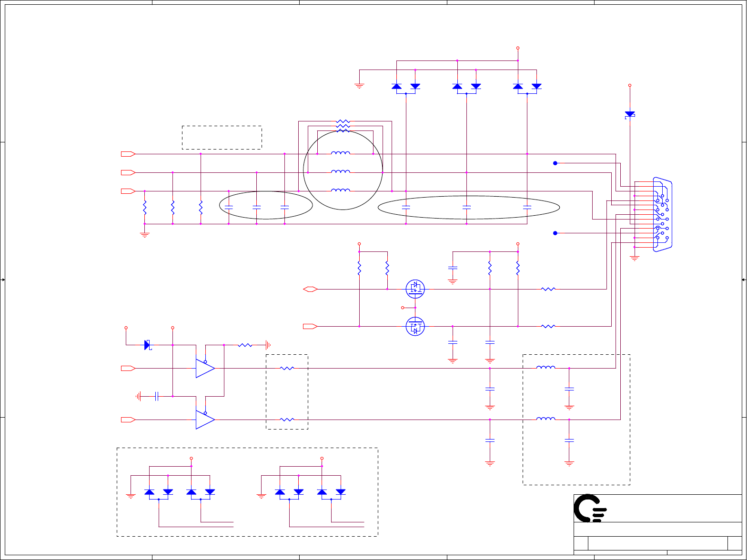747x560 pixels.
Task: Click the topmost of three stacked input ports
Action: [128, 154]
